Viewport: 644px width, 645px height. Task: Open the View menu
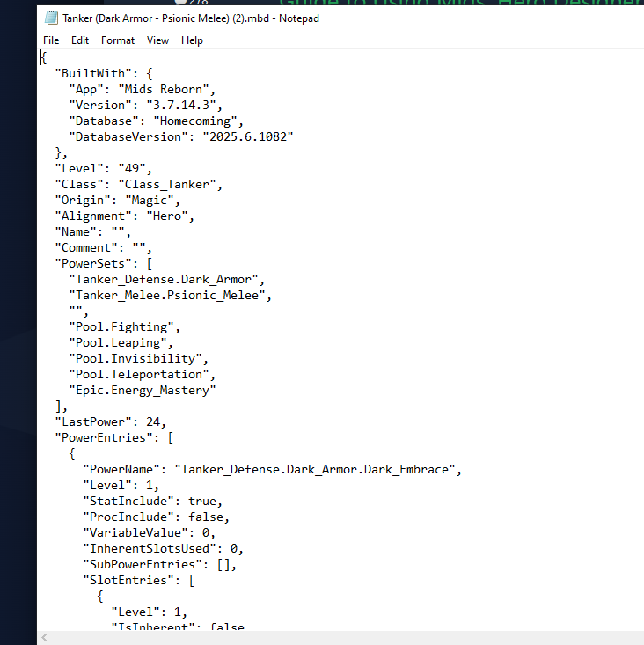pos(157,40)
